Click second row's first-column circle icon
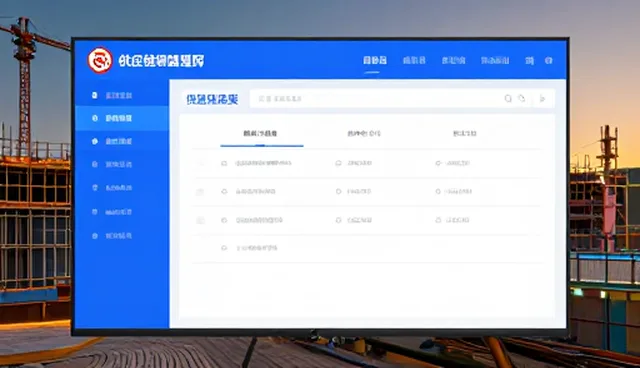The height and width of the screenshot is (368, 640). [224, 191]
